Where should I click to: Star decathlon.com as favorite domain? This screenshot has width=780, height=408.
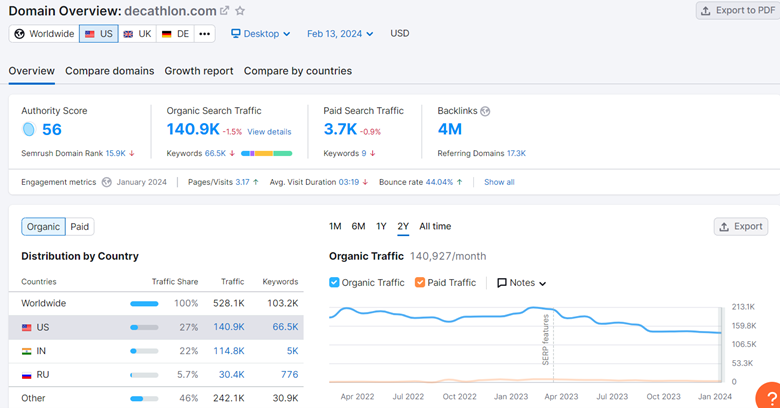240,10
